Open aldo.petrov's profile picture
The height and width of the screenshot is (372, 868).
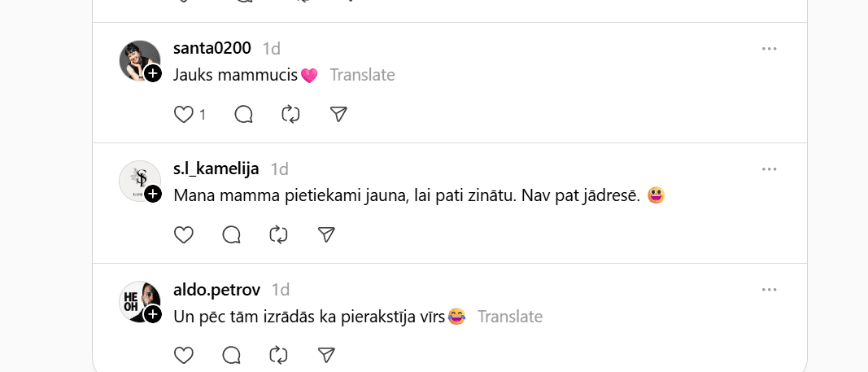pos(137,300)
